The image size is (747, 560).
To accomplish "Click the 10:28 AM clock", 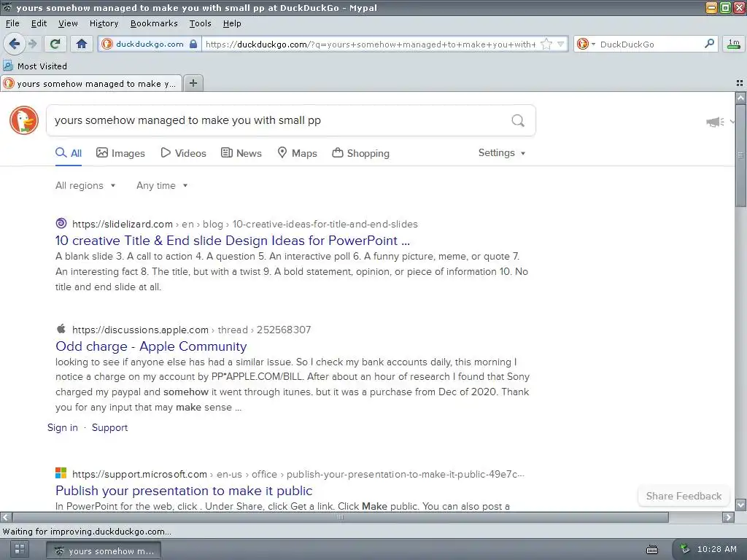I will pyautogui.click(x=716, y=549).
